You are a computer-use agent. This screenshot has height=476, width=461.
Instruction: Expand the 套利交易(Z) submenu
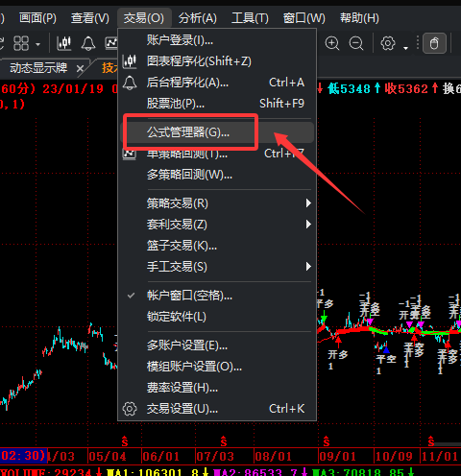coord(217,225)
